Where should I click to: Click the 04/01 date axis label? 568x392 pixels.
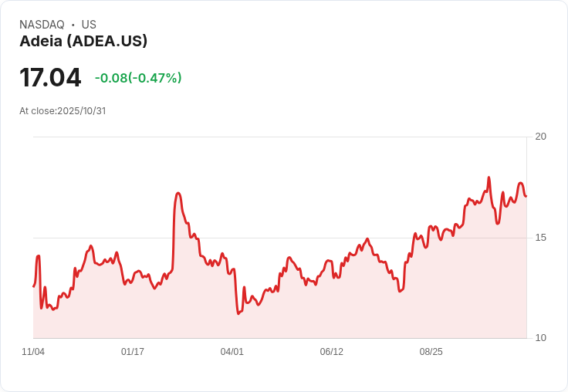232,352
